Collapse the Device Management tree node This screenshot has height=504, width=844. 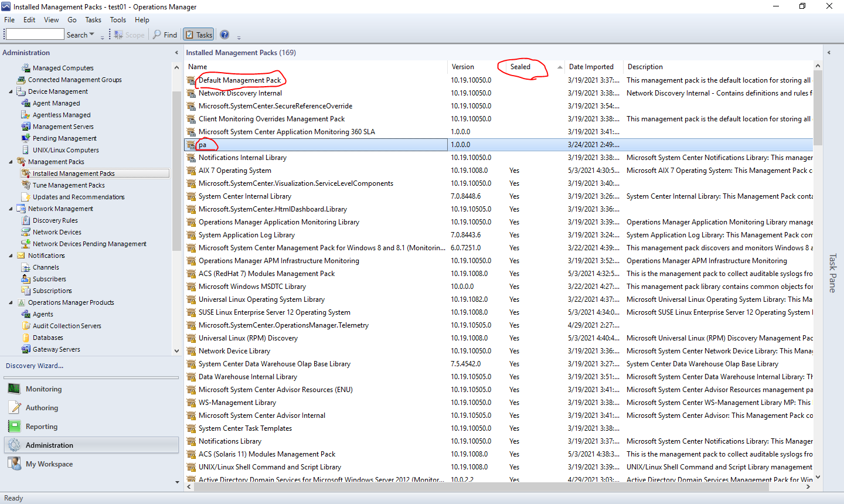click(x=11, y=91)
